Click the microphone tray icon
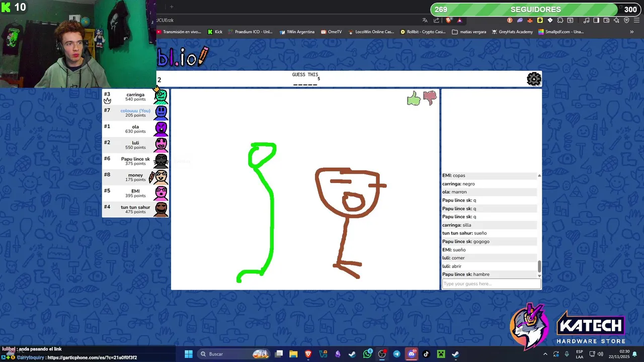Screen dimensions: 644x362 [x=567, y=354]
